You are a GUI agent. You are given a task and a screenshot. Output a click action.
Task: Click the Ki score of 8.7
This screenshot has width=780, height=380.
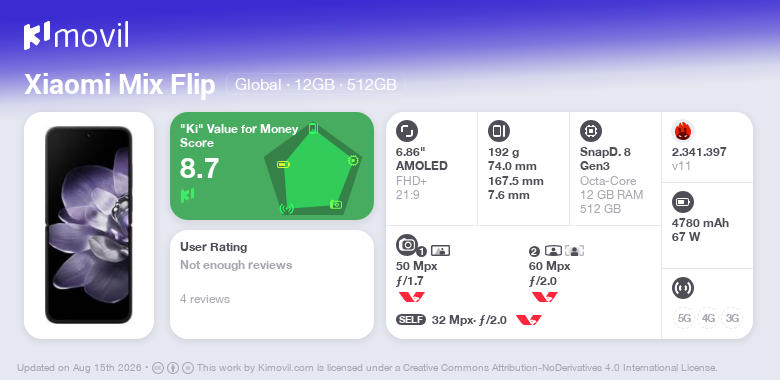199,168
